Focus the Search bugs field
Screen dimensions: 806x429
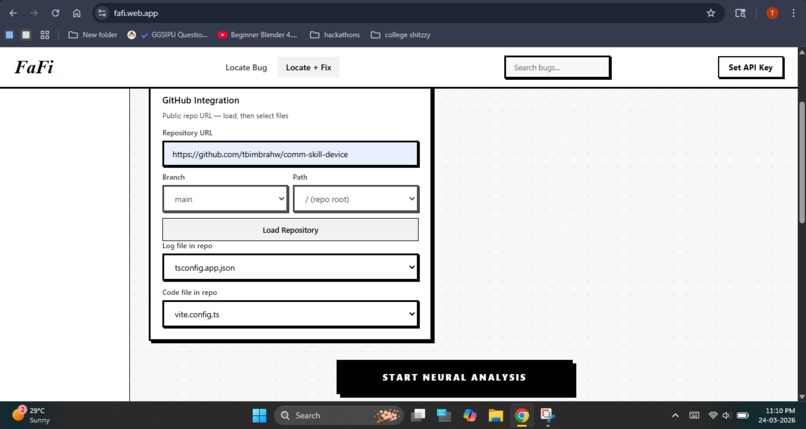(x=557, y=67)
